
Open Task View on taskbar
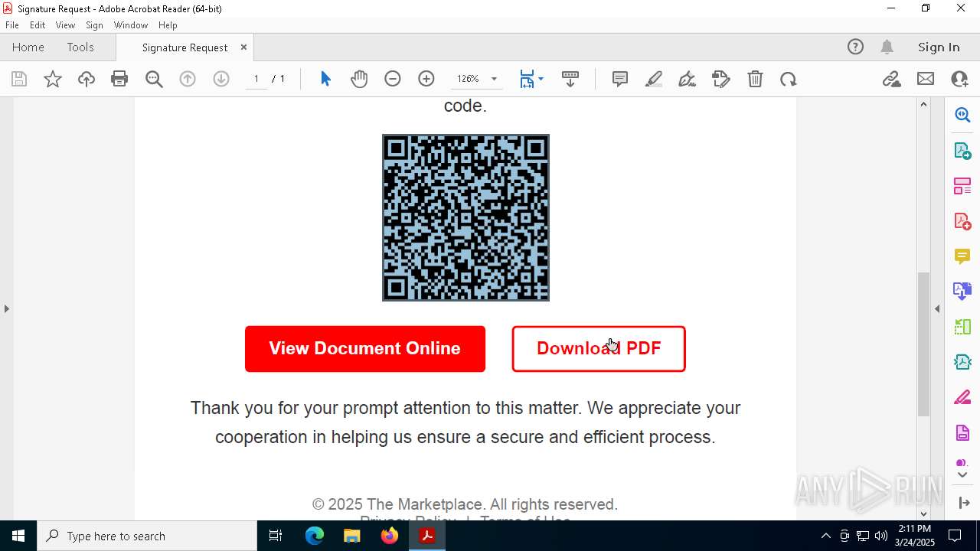[276, 536]
